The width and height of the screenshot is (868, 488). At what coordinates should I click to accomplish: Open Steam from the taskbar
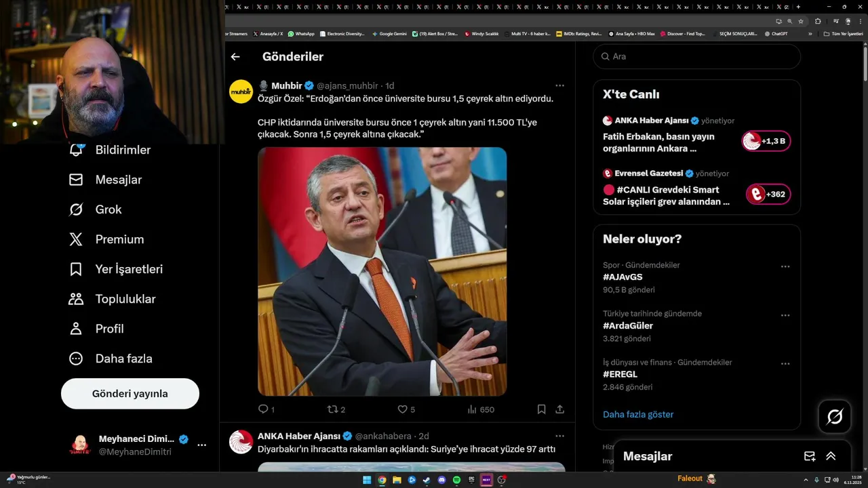427,480
